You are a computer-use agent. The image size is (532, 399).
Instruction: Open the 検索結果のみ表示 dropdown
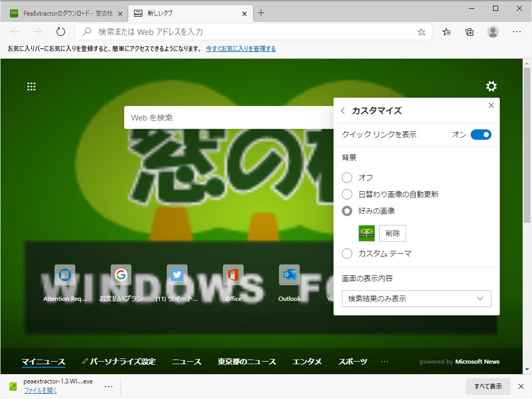click(416, 299)
